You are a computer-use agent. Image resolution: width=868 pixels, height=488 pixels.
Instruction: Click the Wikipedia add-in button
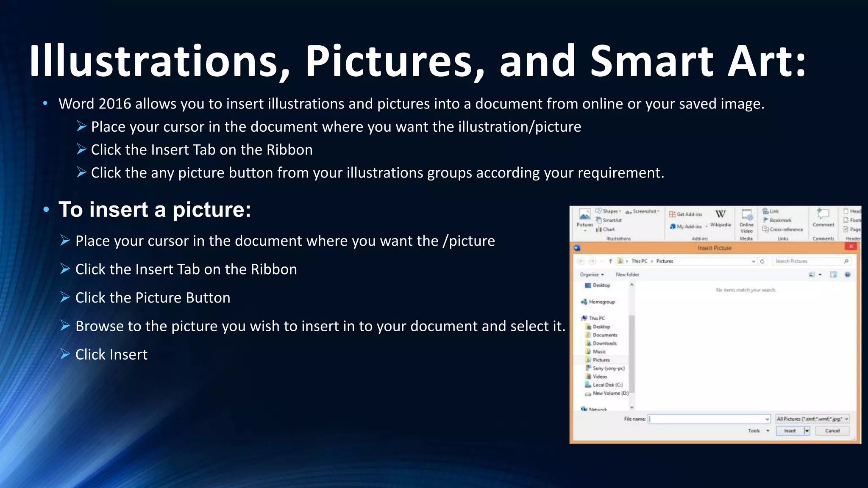(721, 219)
